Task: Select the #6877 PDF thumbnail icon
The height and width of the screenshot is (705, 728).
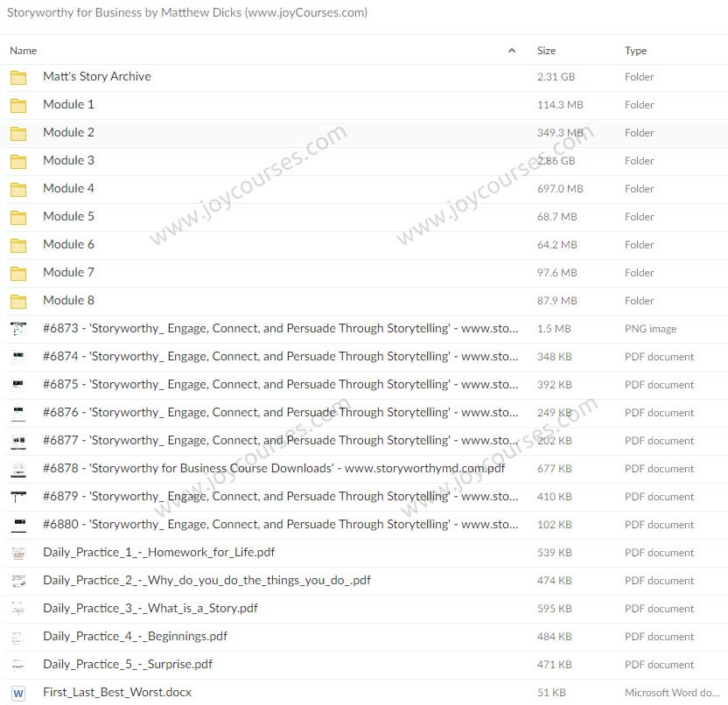Action: point(18,441)
